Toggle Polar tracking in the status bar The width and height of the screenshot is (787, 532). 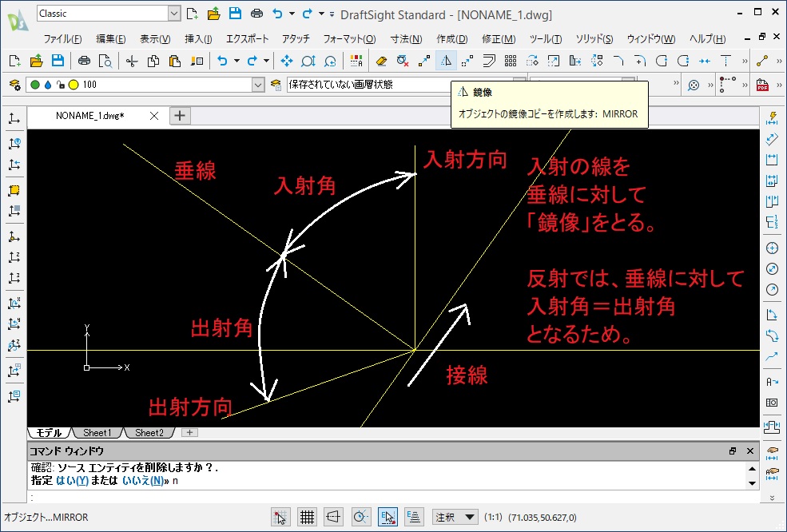click(360, 517)
